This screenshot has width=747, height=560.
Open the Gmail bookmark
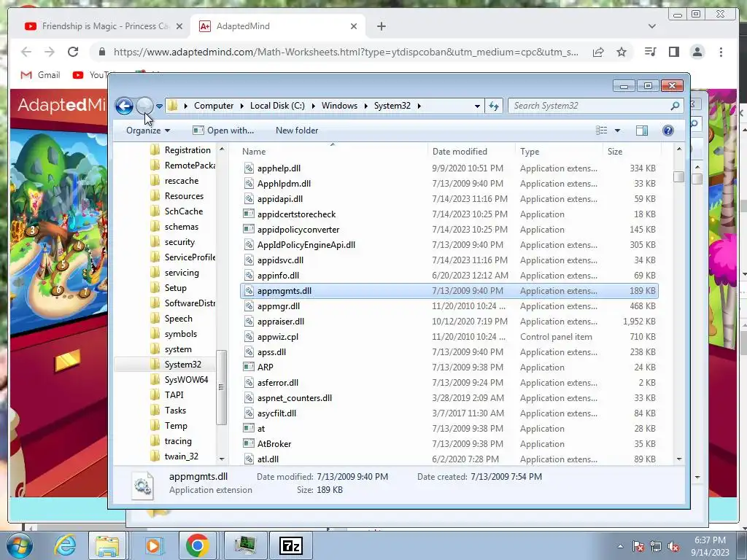point(41,75)
